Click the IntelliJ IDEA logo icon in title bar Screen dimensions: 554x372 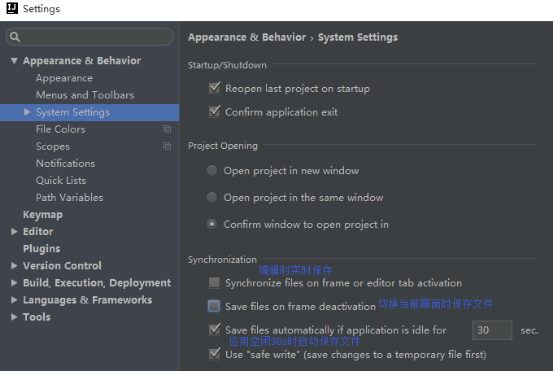[x=12, y=8]
